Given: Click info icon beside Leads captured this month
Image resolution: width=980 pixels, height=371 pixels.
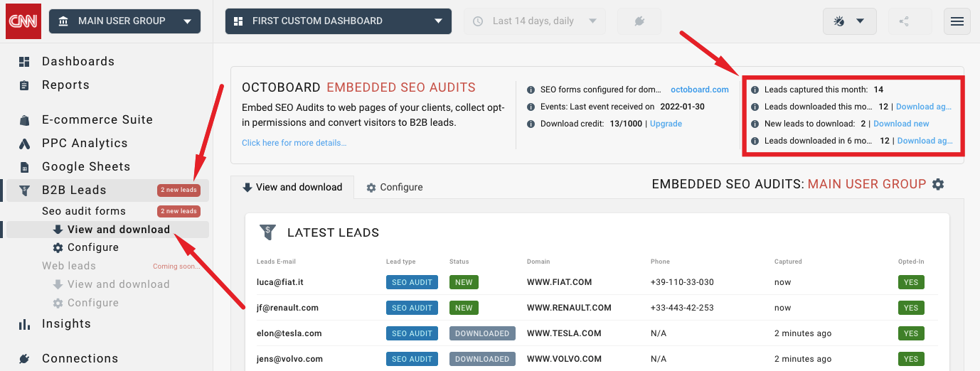Looking at the screenshot, I should click(755, 90).
